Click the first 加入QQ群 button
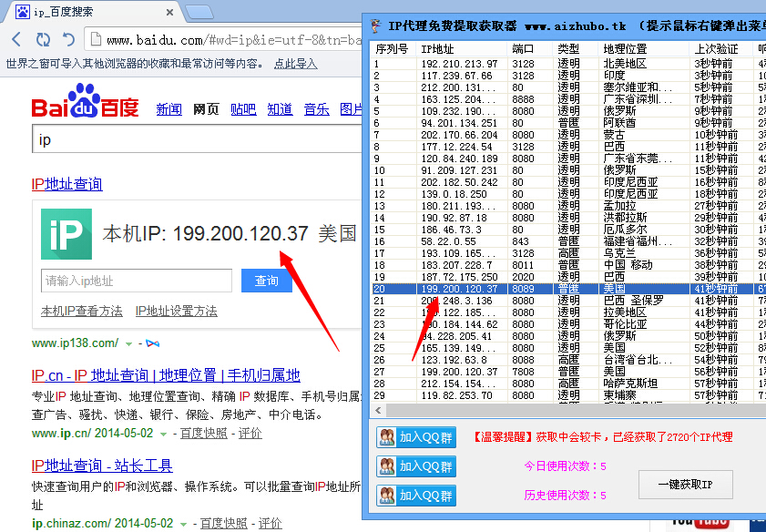Image resolution: width=766 pixels, height=532 pixels. pyautogui.click(x=415, y=437)
